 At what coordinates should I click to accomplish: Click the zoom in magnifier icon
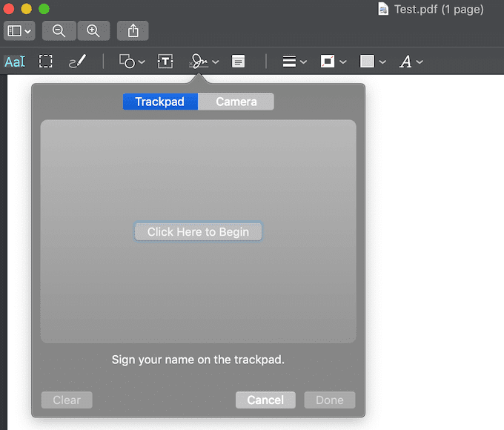[x=93, y=31]
